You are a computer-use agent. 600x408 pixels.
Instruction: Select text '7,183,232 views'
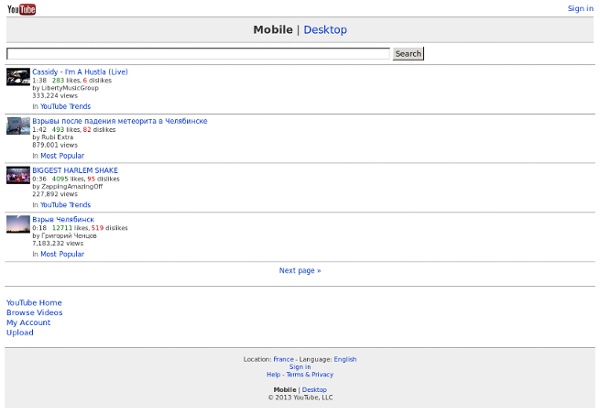click(x=57, y=243)
